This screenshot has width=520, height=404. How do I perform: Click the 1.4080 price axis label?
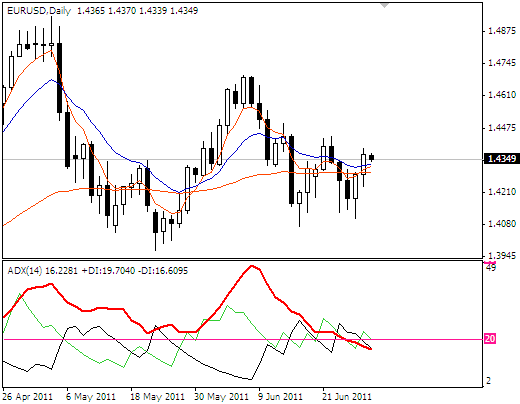coord(502,224)
